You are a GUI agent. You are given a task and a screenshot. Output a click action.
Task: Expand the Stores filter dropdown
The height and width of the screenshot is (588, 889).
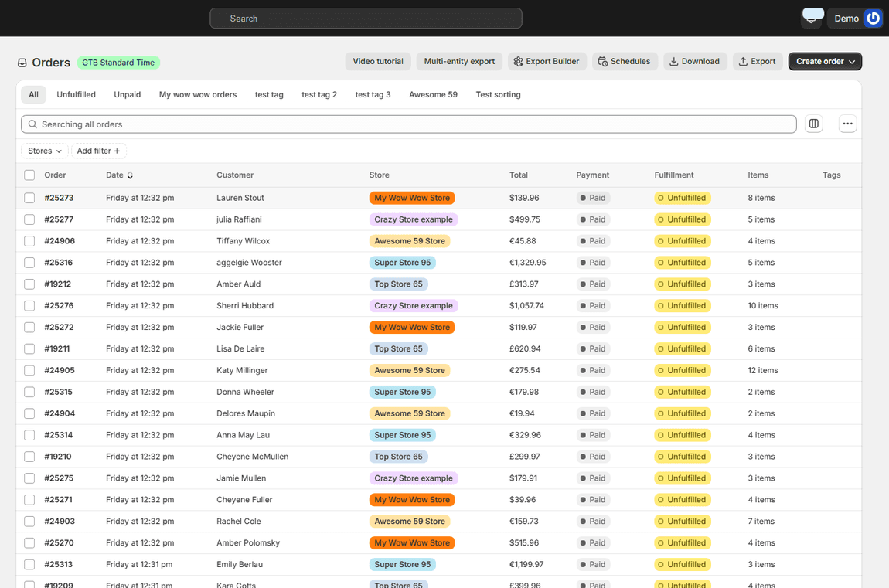[44, 151]
